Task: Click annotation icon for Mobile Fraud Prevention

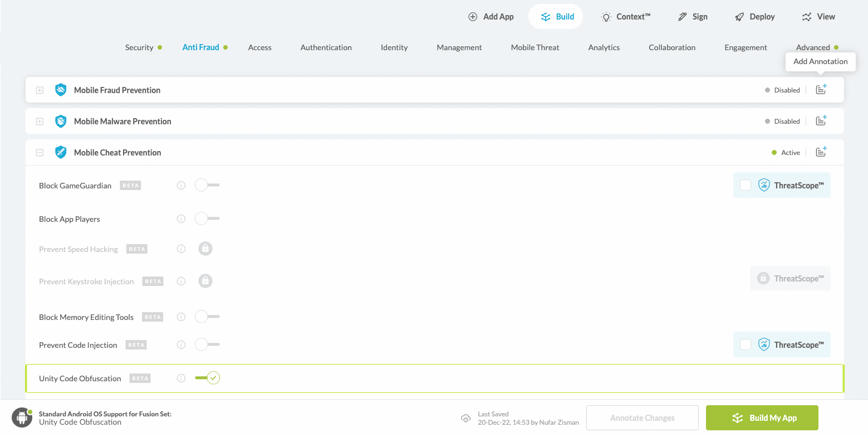Action: point(821,90)
